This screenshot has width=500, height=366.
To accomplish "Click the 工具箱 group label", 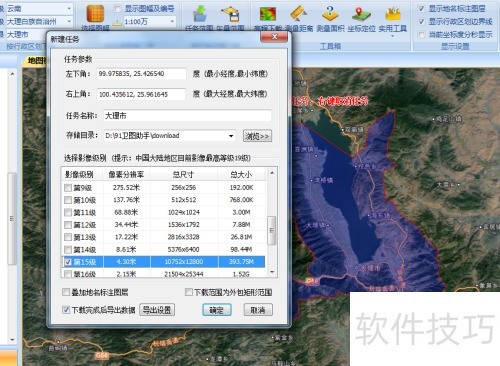I will (330, 46).
